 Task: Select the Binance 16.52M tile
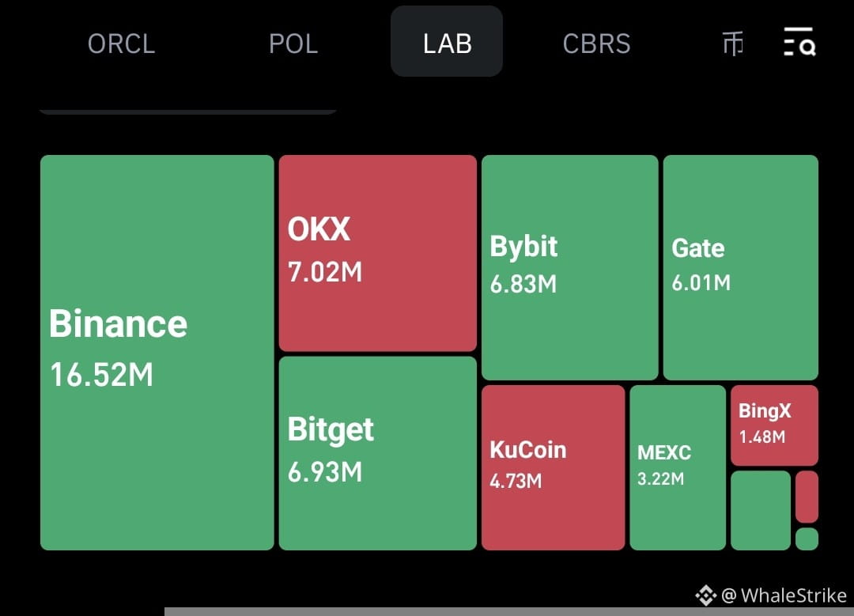pos(157,353)
